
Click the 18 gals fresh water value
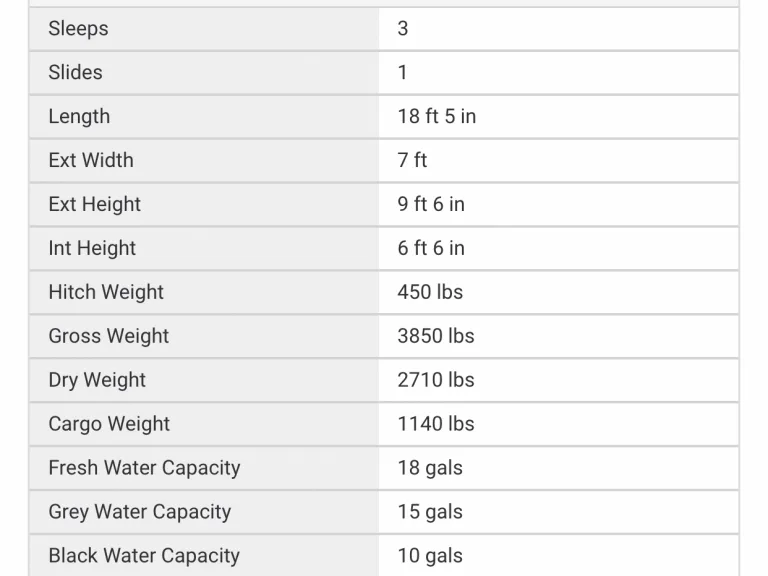click(x=430, y=468)
